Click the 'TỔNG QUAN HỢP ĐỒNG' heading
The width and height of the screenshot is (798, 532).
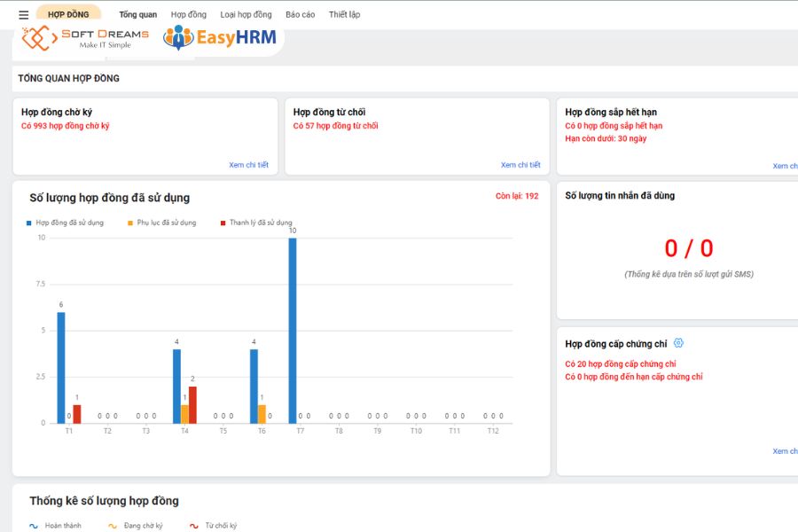coord(68,78)
